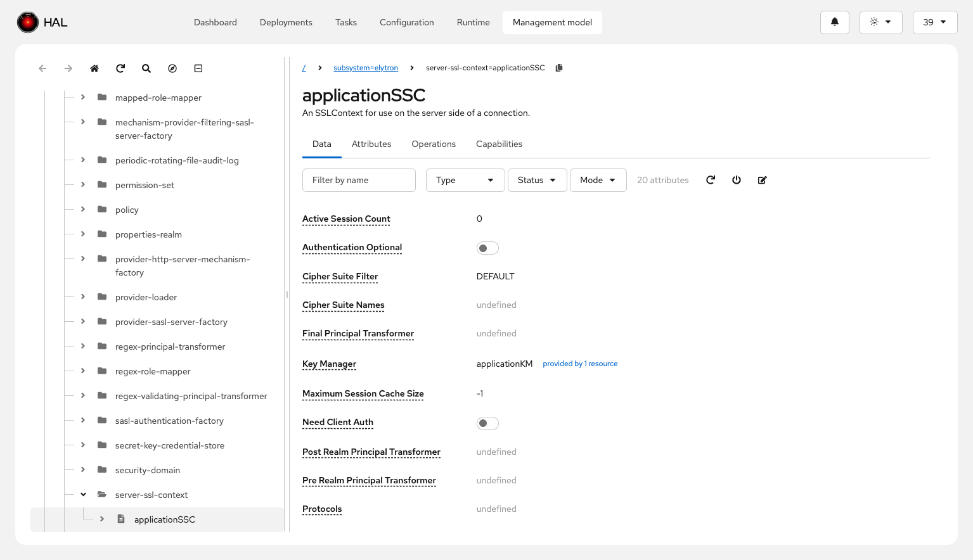Viewport: 973px width, 560px height.
Task: Go forward in tree navigation history
Action: (x=68, y=68)
